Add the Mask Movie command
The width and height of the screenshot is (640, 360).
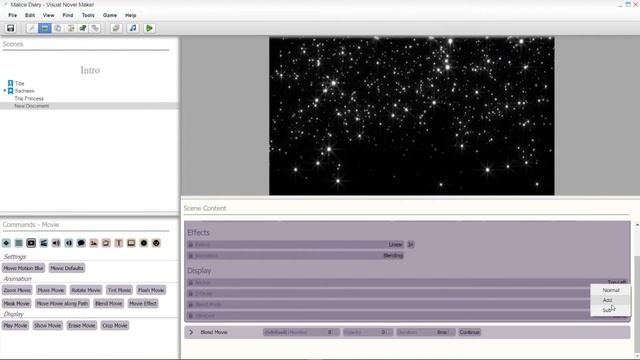coord(16,304)
